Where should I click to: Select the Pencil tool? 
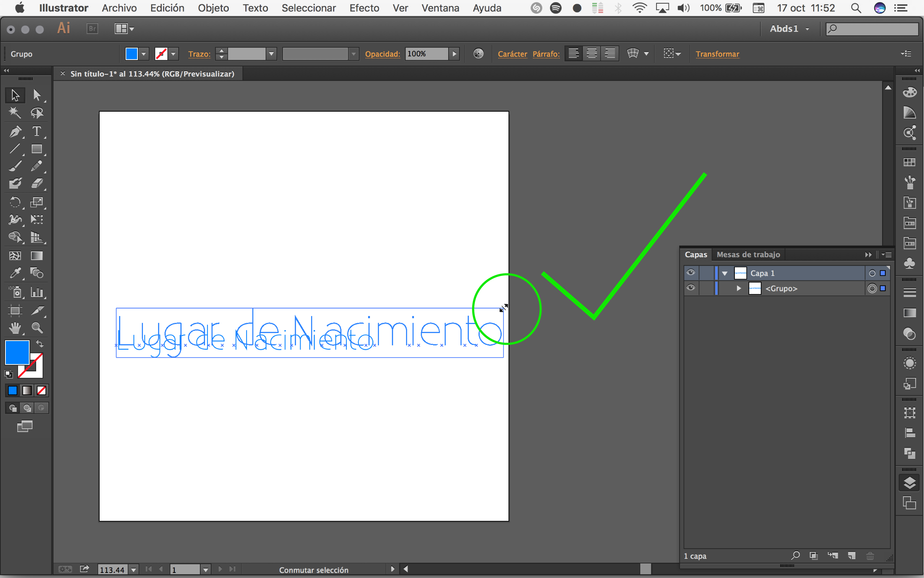tap(37, 166)
